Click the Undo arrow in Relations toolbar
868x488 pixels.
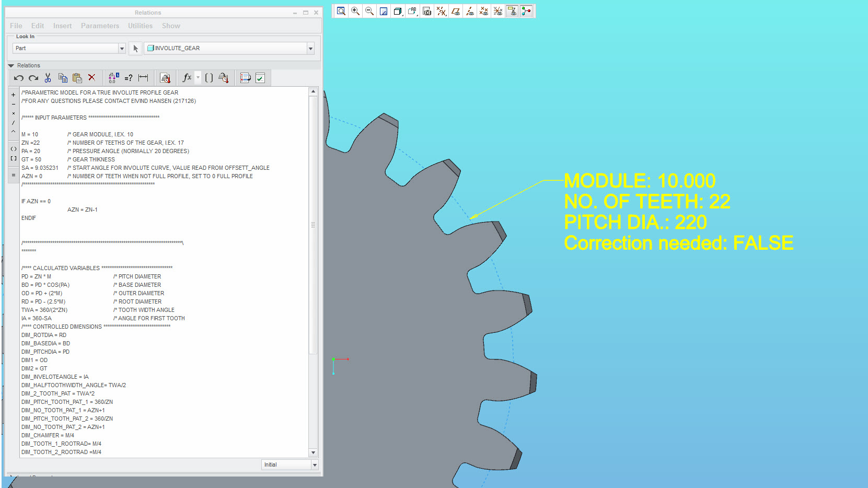point(19,78)
